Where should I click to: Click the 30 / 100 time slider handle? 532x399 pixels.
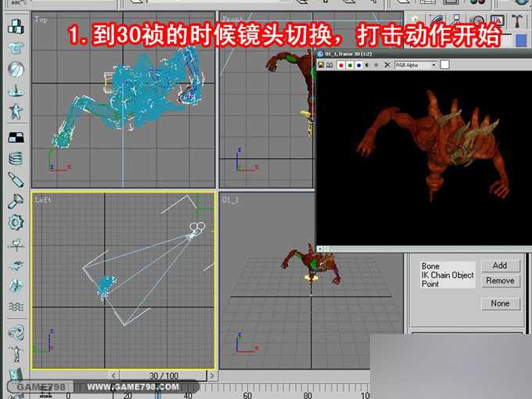click(x=164, y=376)
